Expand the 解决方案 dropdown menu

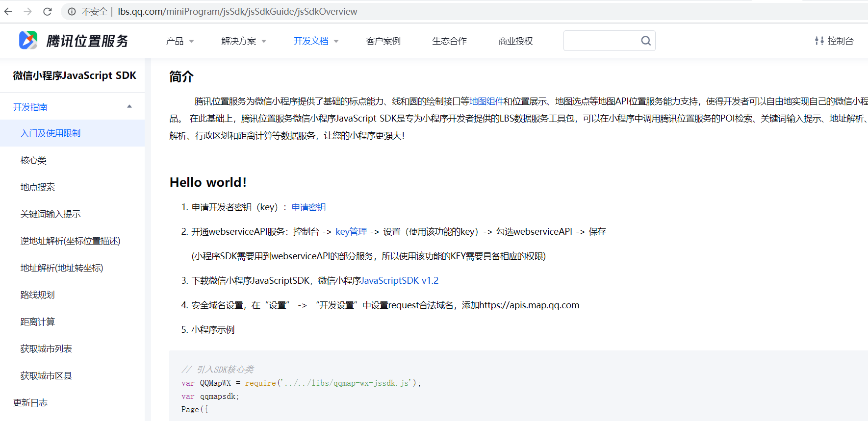[x=244, y=41]
